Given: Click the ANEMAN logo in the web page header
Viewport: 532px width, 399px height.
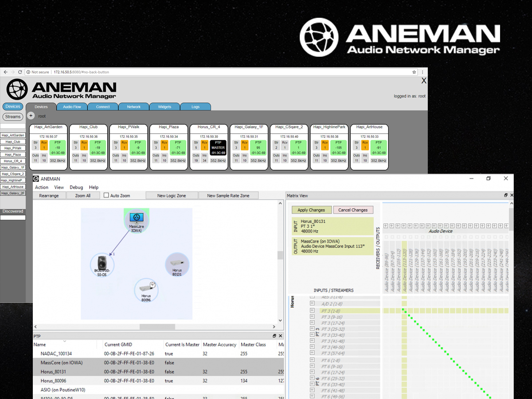Looking at the screenshot, I should (x=62, y=89).
